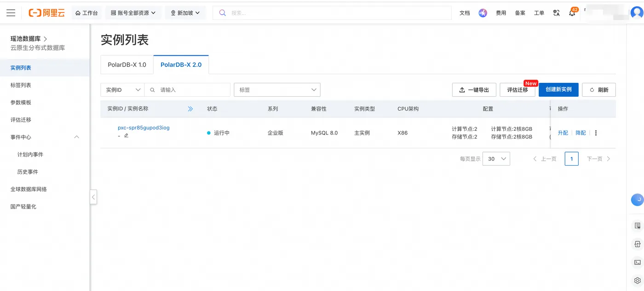The height and width of the screenshot is (291, 644).
Task: Open the Cloud Shell terminal icon
Action: [637, 262]
